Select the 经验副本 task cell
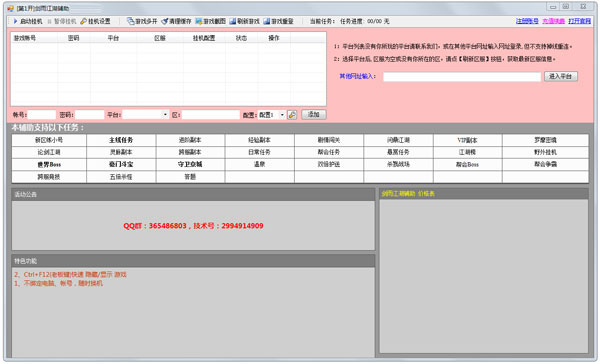The width and height of the screenshot is (600, 364). 260,140
